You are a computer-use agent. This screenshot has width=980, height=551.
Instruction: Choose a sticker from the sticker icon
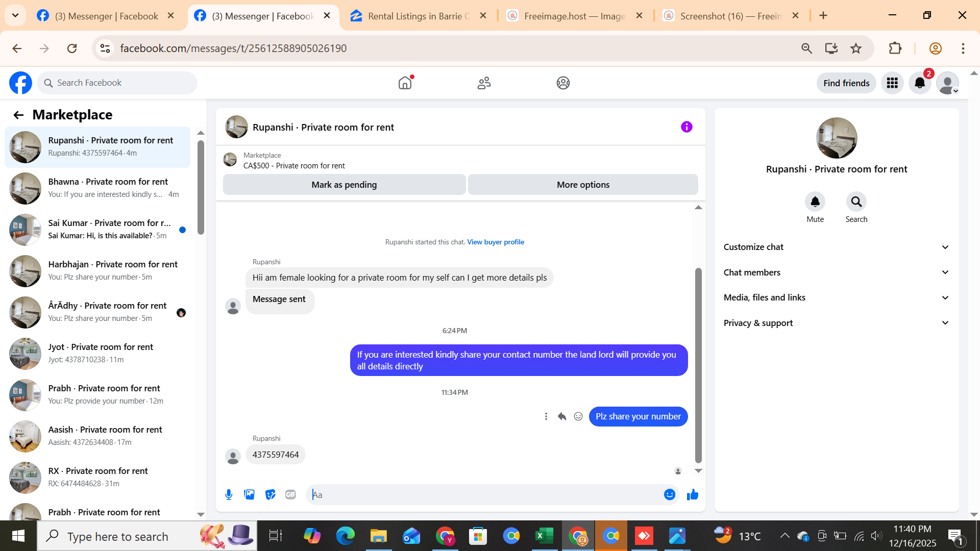[270, 494]
